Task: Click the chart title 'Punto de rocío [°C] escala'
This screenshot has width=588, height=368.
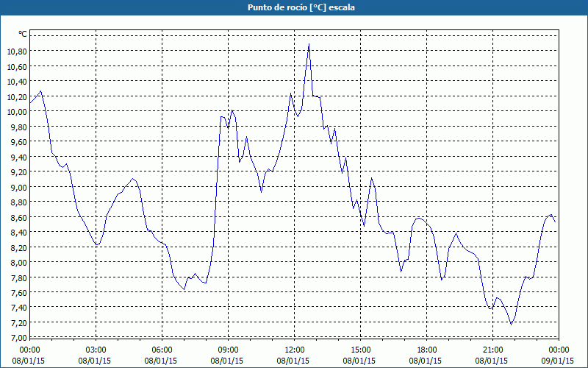Action: [301, 7]
